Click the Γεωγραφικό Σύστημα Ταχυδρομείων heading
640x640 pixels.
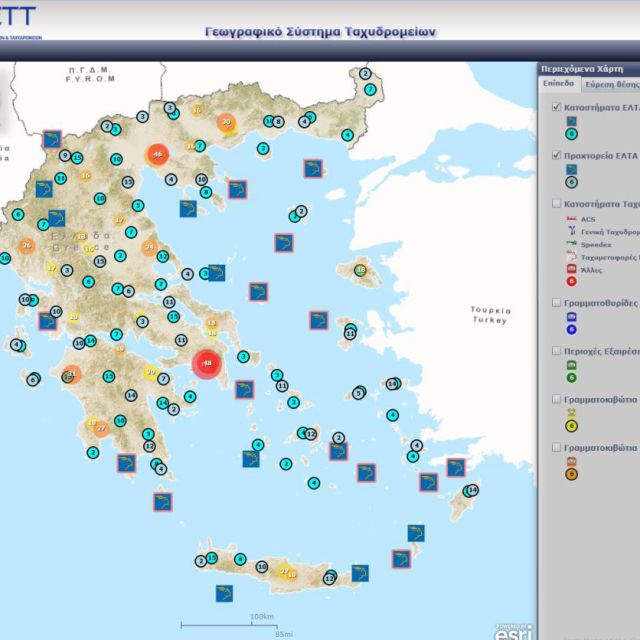[320, 32]
